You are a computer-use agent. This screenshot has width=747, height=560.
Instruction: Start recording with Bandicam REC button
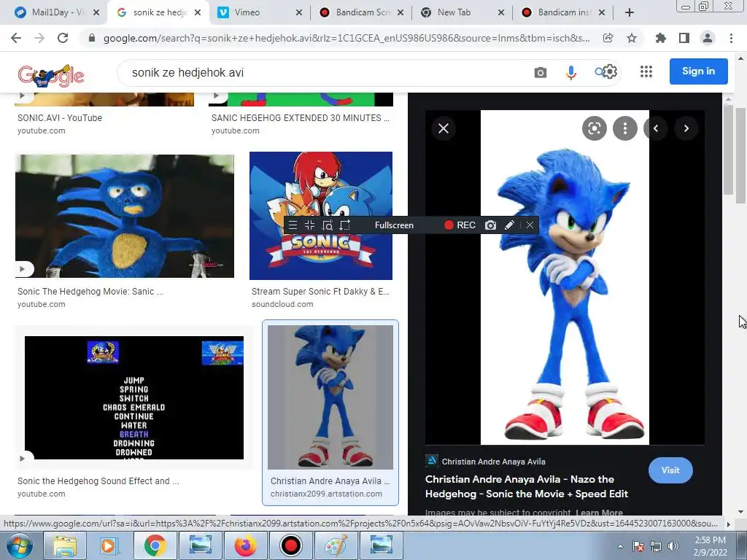coord(460,225)
